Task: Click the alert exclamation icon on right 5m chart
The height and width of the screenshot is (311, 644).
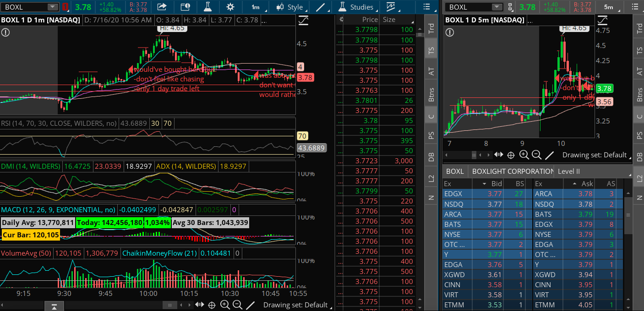Action: click(x=450, y=32)
